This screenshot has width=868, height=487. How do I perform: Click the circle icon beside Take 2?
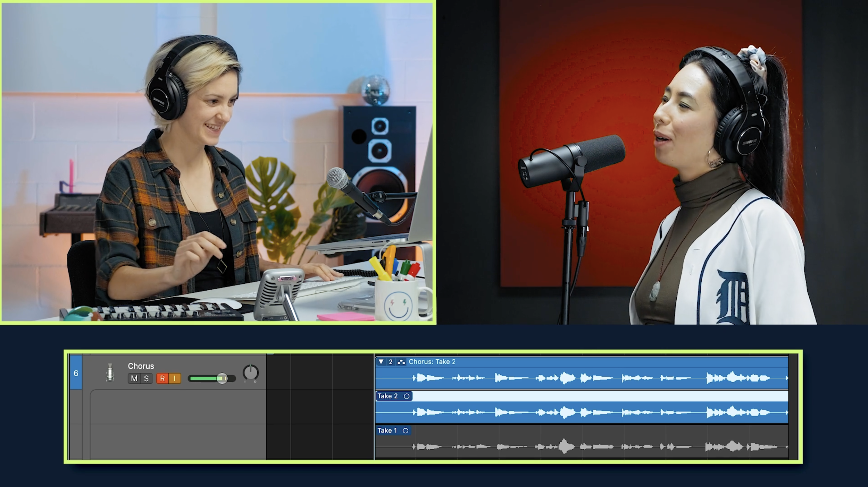point(407,396)
